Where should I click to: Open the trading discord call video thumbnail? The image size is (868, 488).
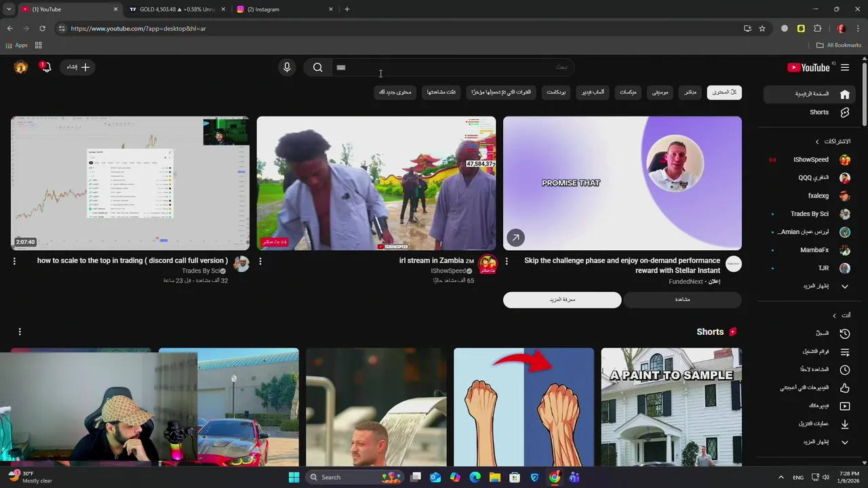(x=130, y=183)
